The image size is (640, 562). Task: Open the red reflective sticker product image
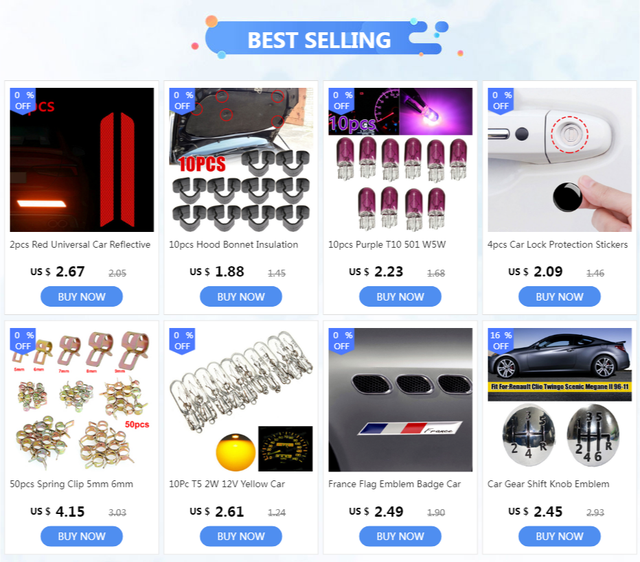point(82,160)
